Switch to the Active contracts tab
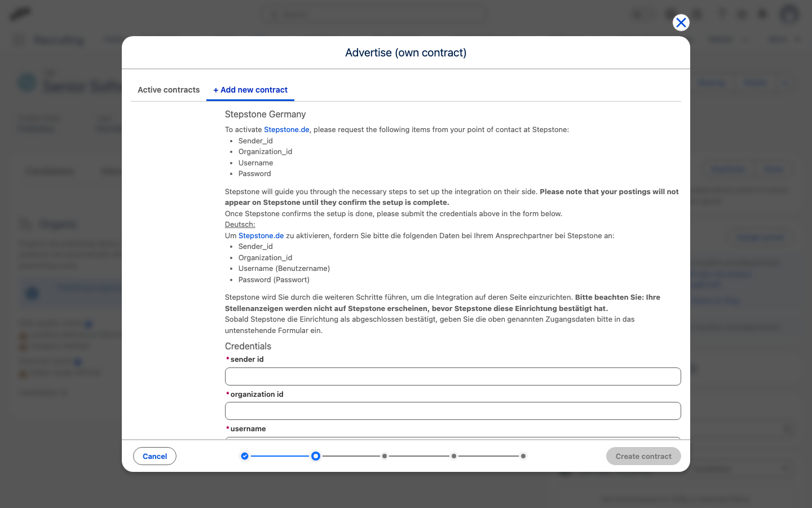 [169, 90]
